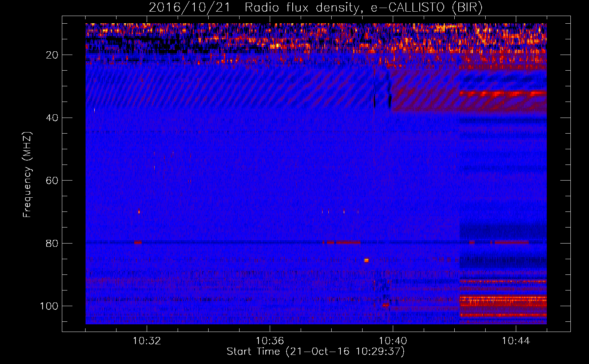Click the '10:36' time tick label
Viewport: 589px width, 364px height.
click(270, 341)
